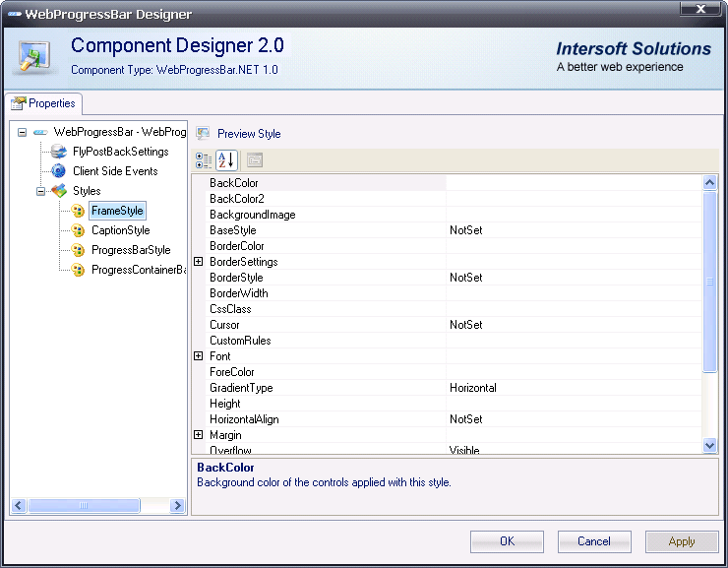
Task: Select the ProgressBarStyle tree item
Action: 131,250
